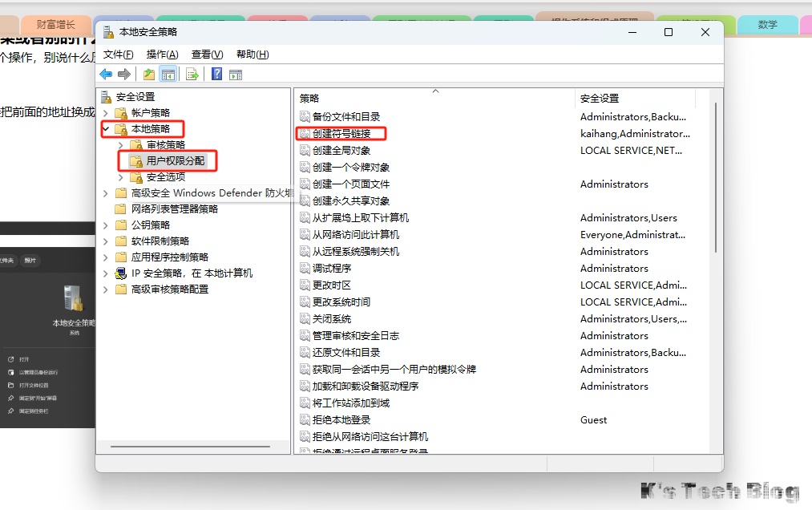The image size is (812, 510).
Task: Sort by the 策略 column header
Action: pyautogui.click(x=433, y=98)
